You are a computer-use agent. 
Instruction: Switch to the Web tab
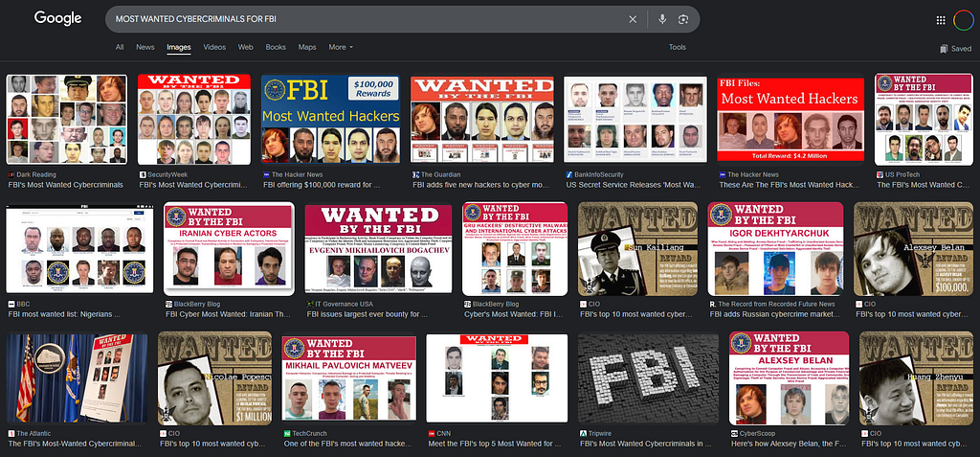(x=246, y=47)
